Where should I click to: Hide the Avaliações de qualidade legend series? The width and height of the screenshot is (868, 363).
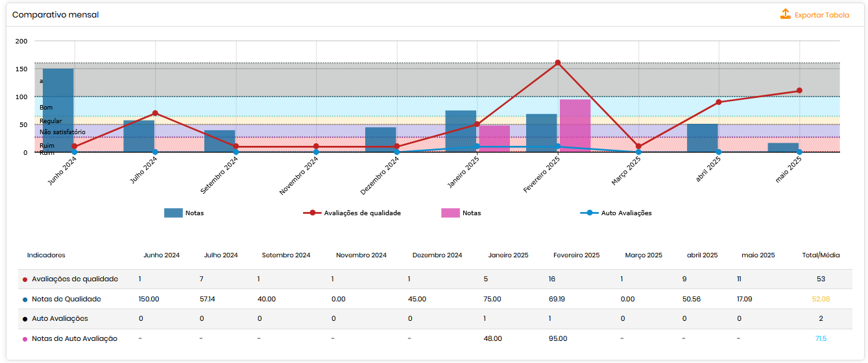coord(362,213)
